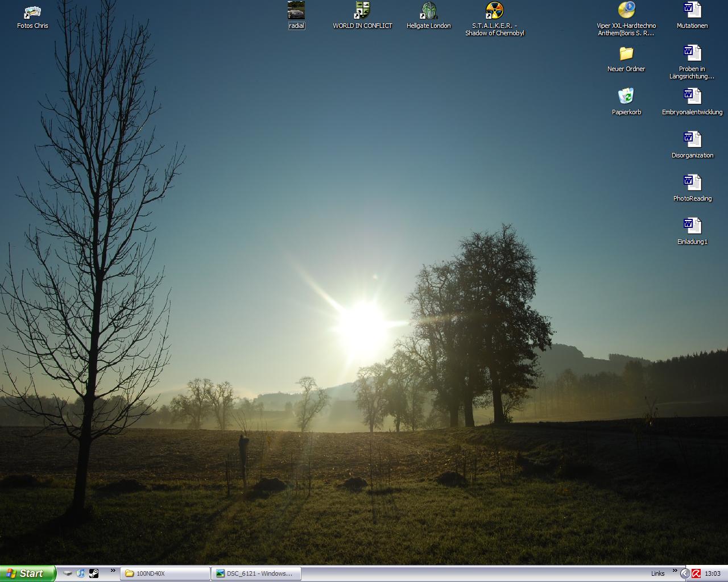
Task: Click the Links toolbar label
Action: coord(657,573)
